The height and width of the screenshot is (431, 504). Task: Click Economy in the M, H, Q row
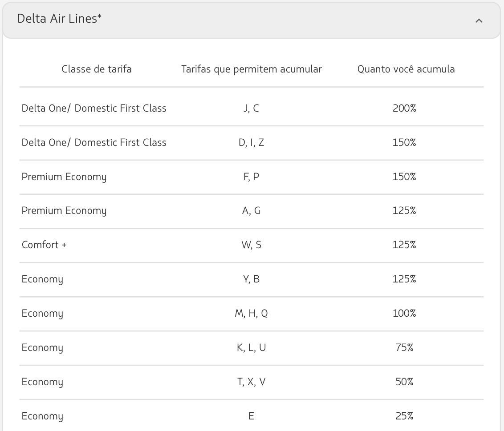tap(42, 314)
